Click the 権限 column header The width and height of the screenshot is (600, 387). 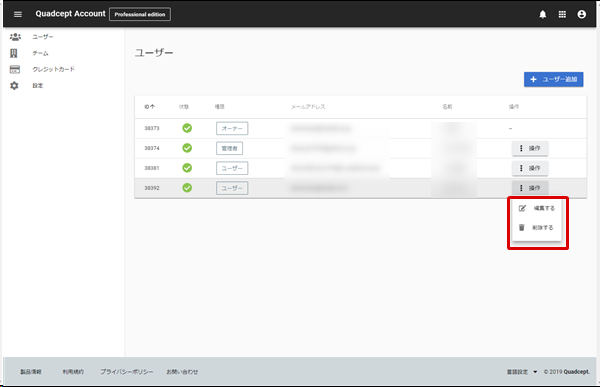click(x=219, y=107)
